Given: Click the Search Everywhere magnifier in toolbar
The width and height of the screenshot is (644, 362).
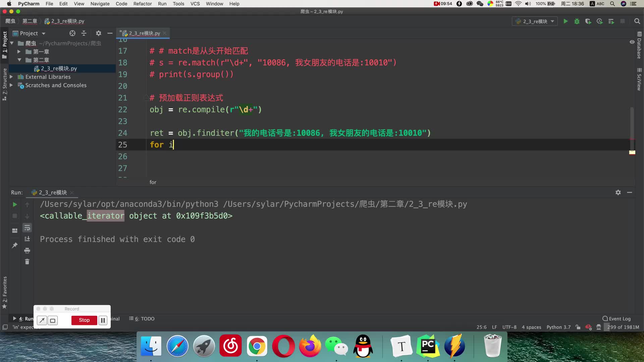Looking at the screenshot, I should 637,21.
